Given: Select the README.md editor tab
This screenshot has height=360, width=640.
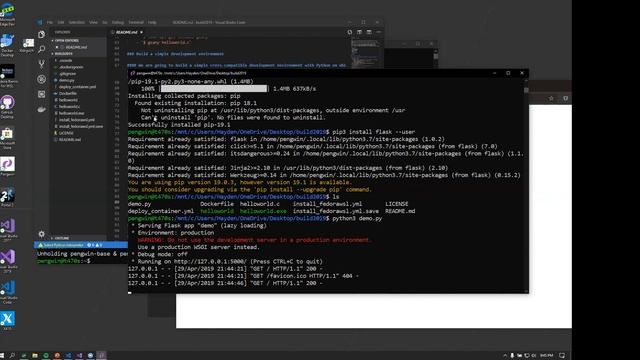Looking at the screenshot, I should coord(127,32).
